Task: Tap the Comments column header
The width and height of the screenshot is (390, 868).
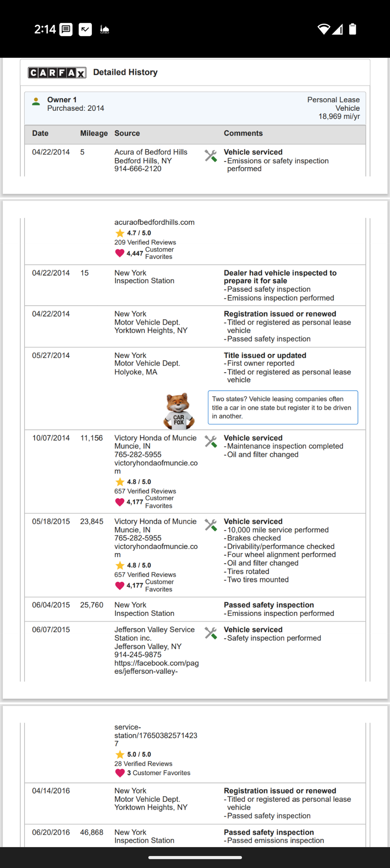Action: [243, 133]
